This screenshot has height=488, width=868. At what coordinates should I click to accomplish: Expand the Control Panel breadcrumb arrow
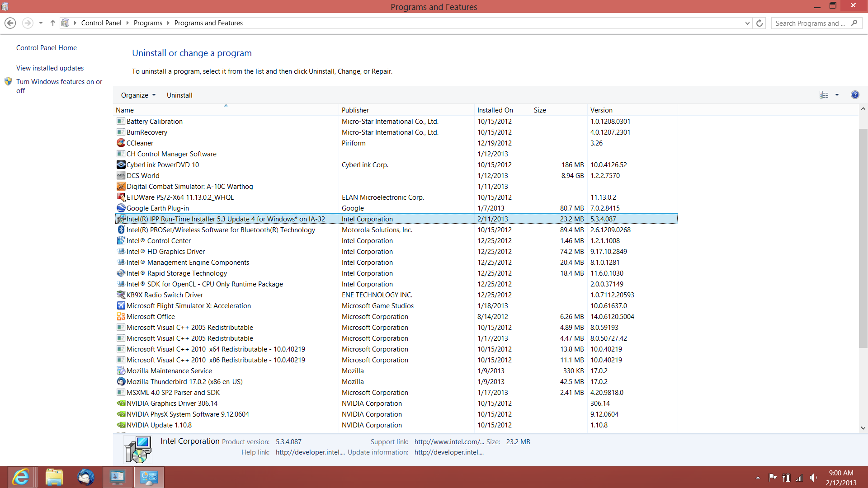point(127,23)
